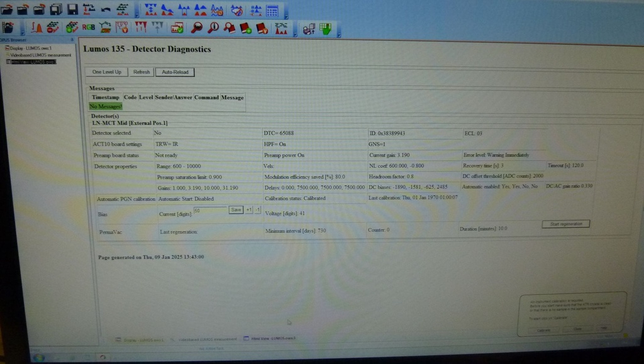Screen dimensions: 644x364
Task: Click the blue cloud atmospheric compensation icon
Action: (236, 10)
